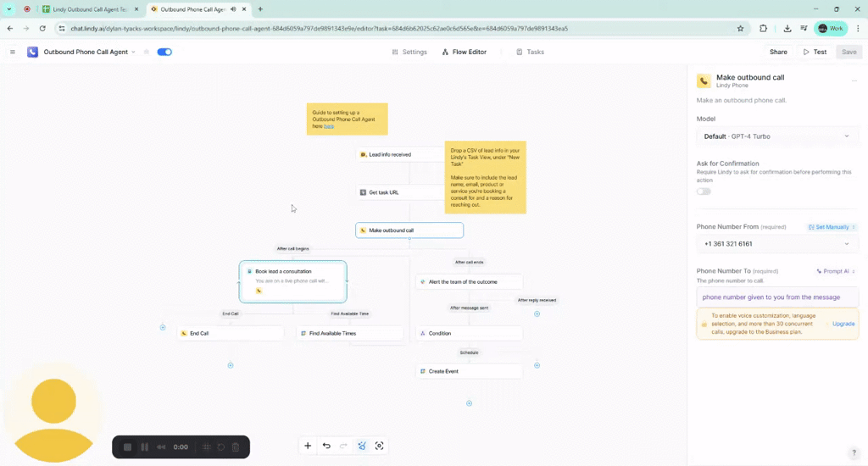Viewport: 868px width, 466px height.
Task: Click the Upgrade link
Action: pos(843,324)
